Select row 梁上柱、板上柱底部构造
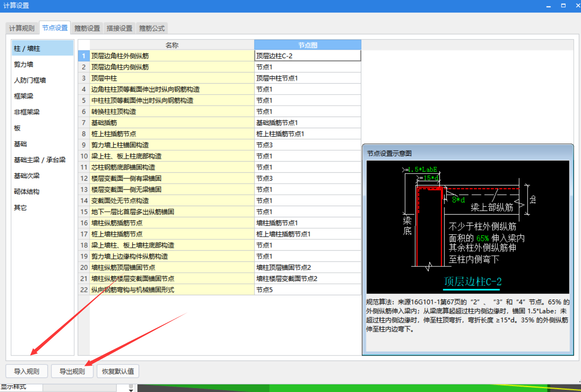This screenshot has height=392, width=581. [172, 156]
